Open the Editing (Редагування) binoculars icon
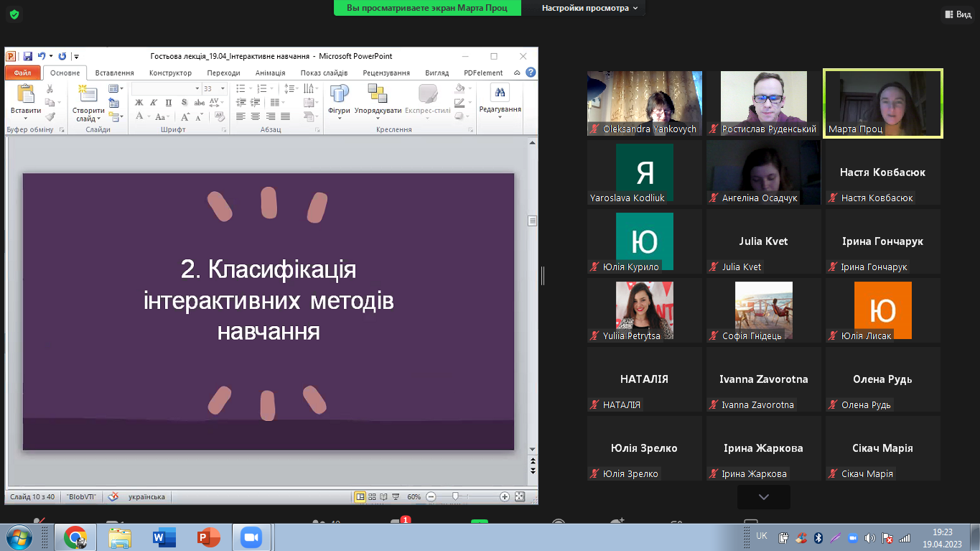Screen dimensions: 980x551 point(500,93)
